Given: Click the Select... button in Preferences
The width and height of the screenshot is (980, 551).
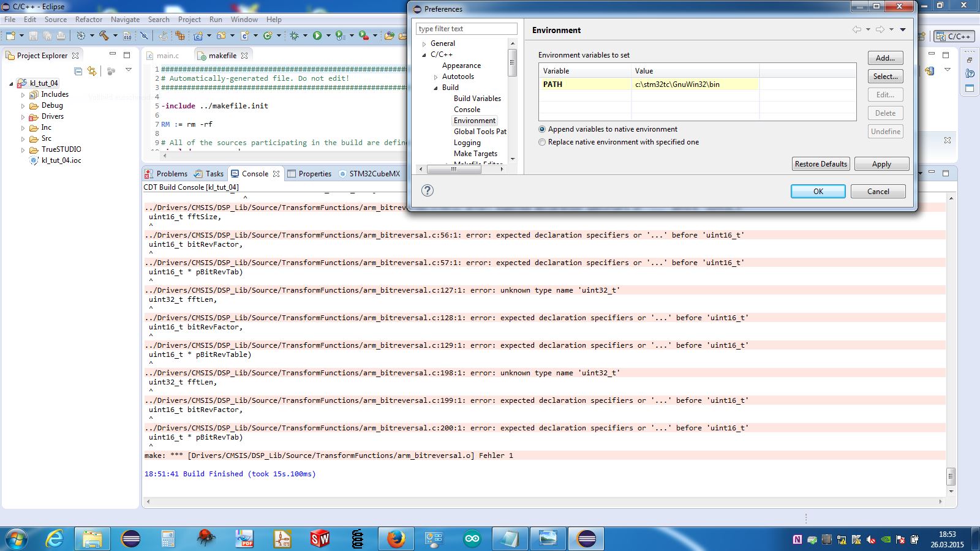Looking at the screenshot, I should tap(885, 77).
